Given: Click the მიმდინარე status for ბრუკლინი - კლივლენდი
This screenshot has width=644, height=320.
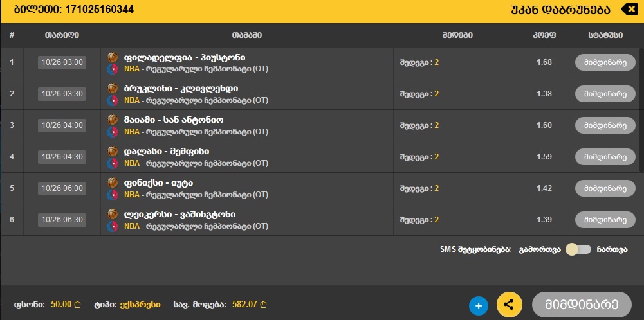Looking at the screenshot, I should click(x=605, y=94).
